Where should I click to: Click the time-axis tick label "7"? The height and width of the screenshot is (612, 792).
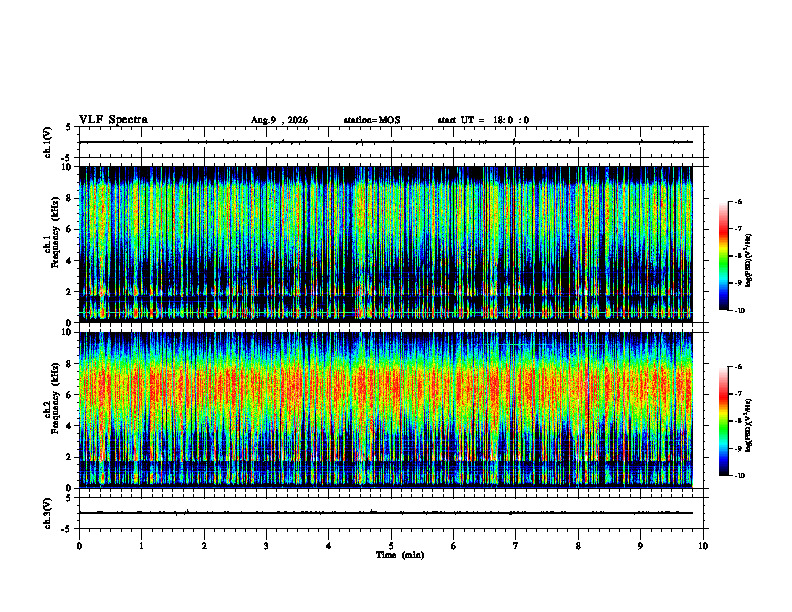516,546
